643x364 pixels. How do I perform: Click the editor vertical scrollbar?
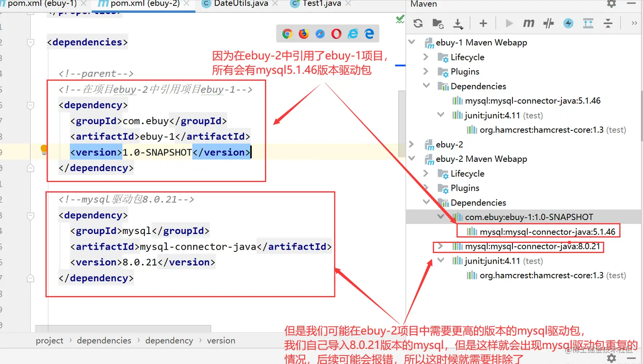pyautogui.click(x=402, y=123)
